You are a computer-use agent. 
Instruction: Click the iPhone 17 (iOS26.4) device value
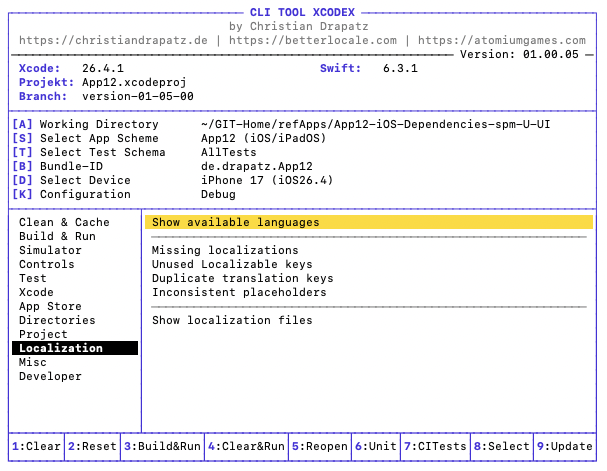(267, 180)
